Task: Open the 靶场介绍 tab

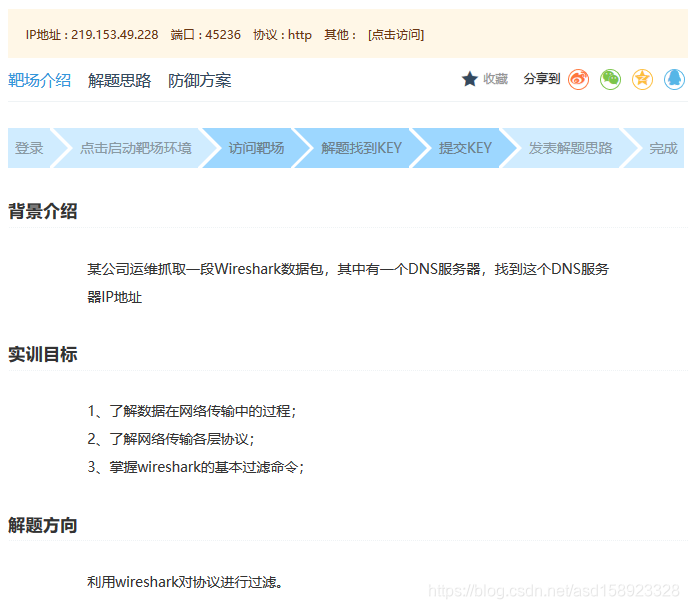Action: point(40,80)
